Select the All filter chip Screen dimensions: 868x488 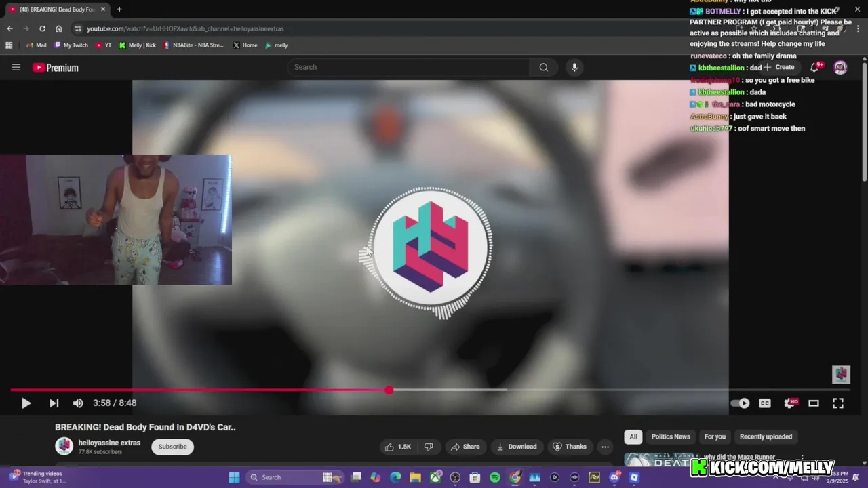[x=633, y=436]
